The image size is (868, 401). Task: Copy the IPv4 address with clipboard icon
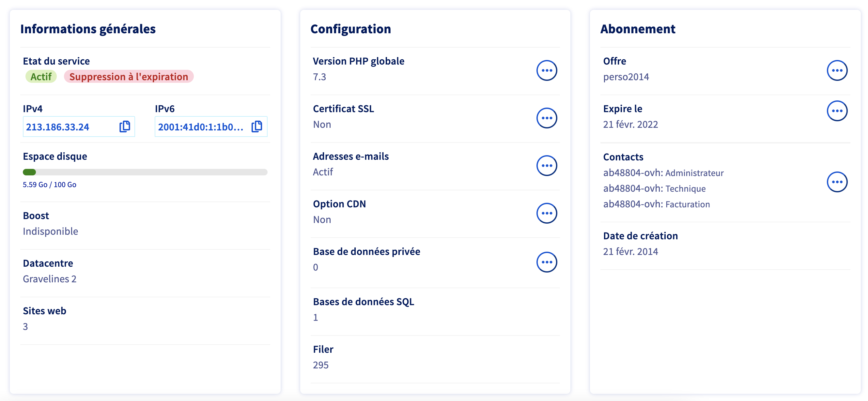coord(124,126)
